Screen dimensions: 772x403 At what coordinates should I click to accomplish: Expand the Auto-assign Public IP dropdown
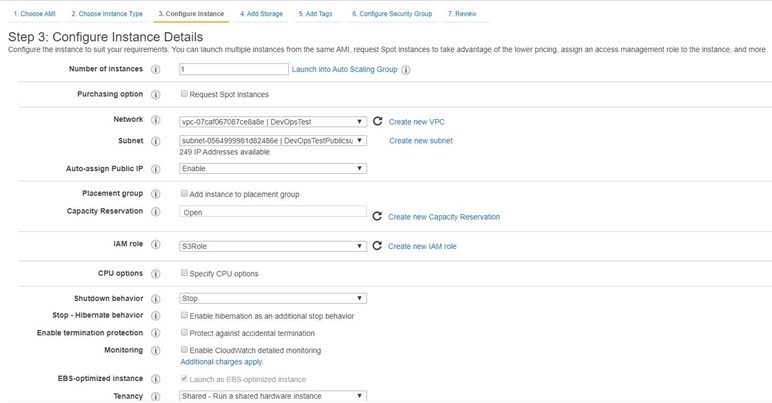coord(273,169)
